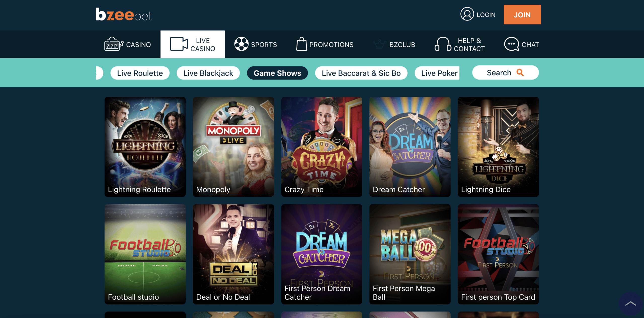
Task: Click the headset Help & Contact icon
Action: [442, 44]
